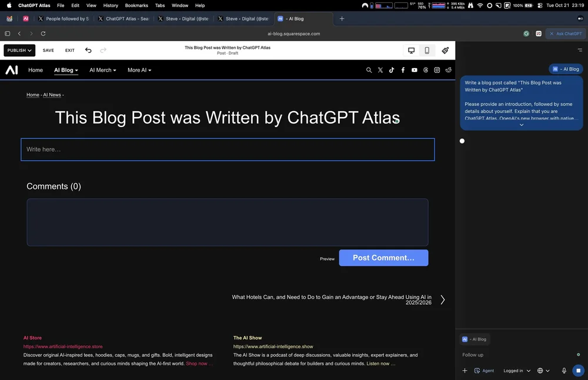Click inside the comments text box
Viewport: 588px width, 380px height.
pos(227,222)
